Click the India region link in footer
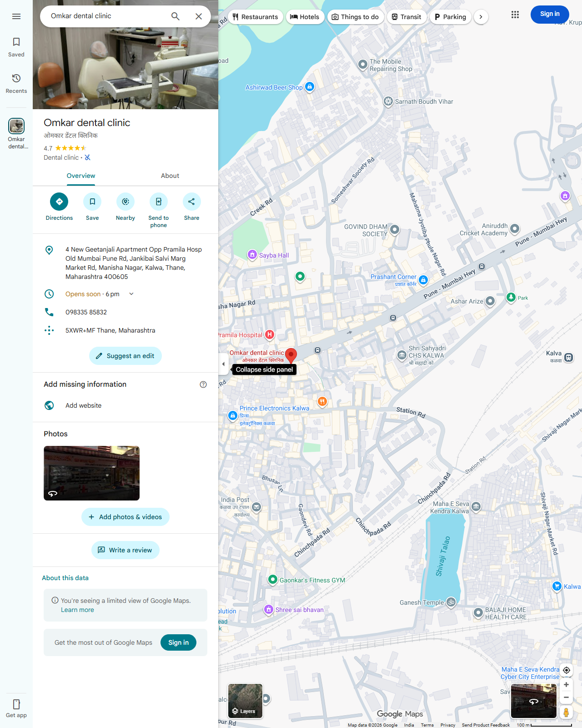 [409, 725]
